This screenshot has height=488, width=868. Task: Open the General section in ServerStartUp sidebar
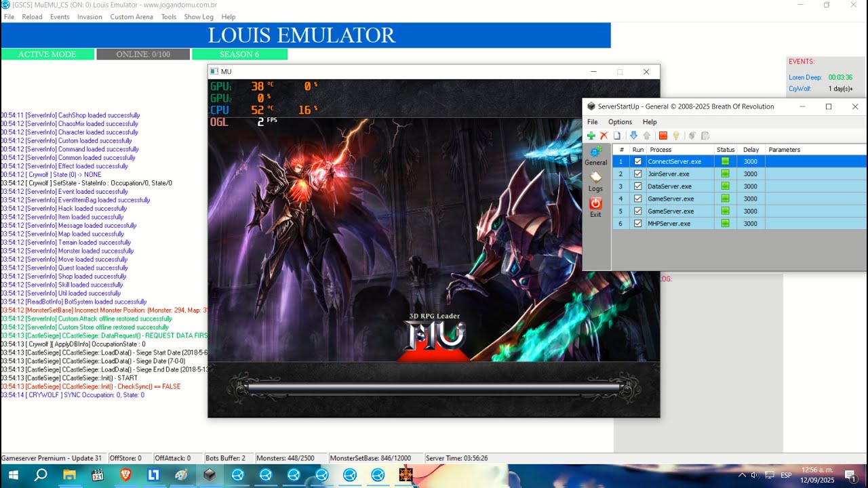point(595,156)
